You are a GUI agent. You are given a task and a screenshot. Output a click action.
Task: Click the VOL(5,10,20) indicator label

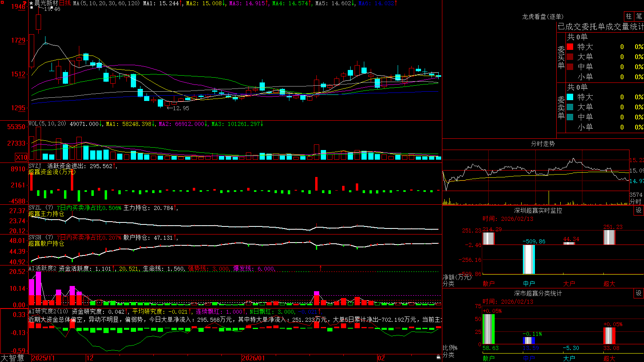(x=47, y=124)
